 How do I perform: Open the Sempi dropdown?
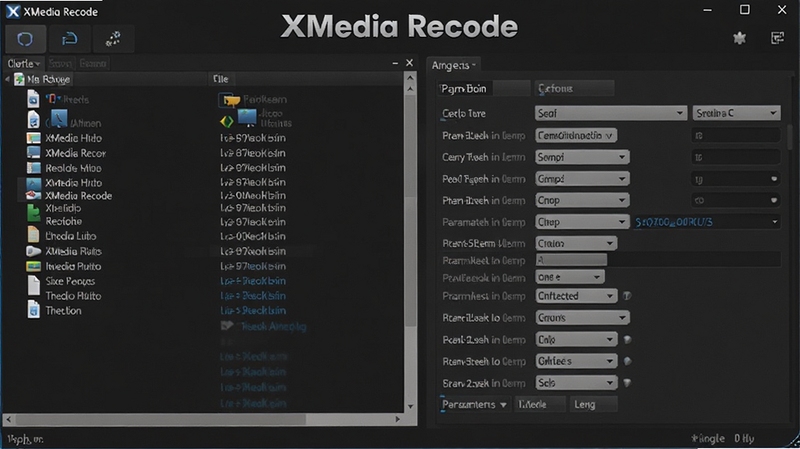pyautogui.click(x=582, y=157)
